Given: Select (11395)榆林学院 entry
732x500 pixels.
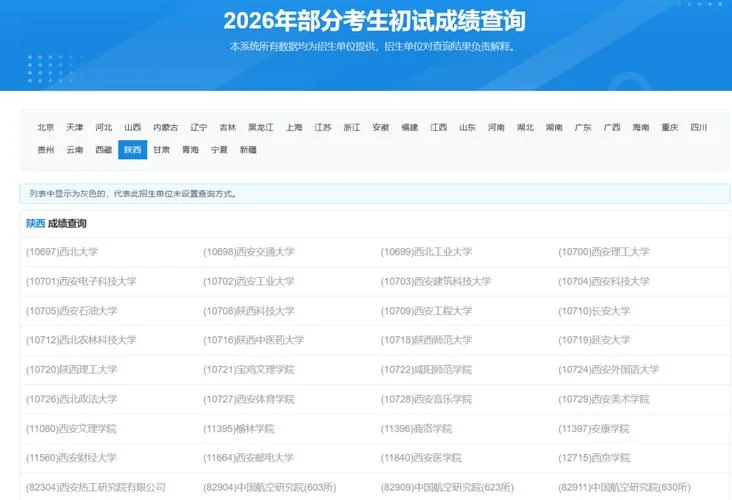Looking at the screenshot, I should point(239,428).
